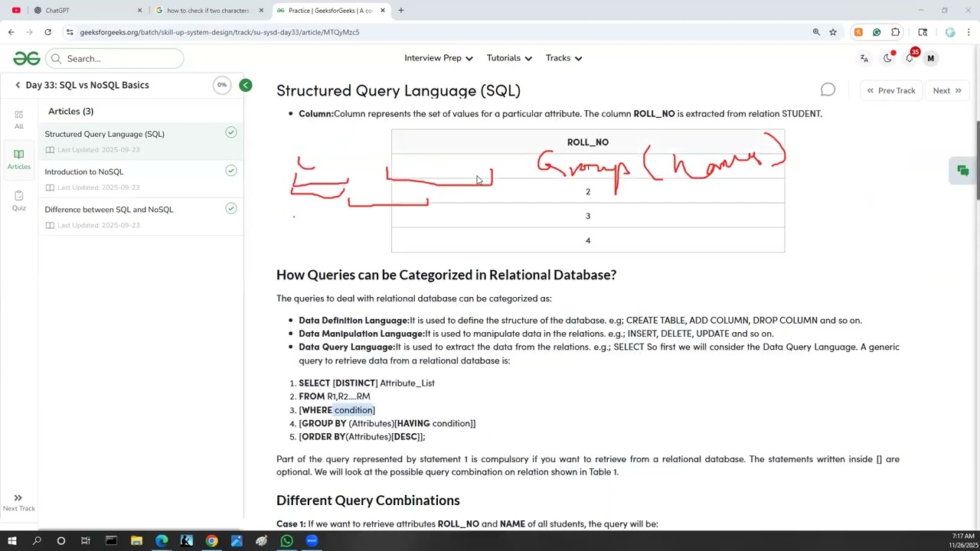Open the M profile avatar

(x=930, y=58)
